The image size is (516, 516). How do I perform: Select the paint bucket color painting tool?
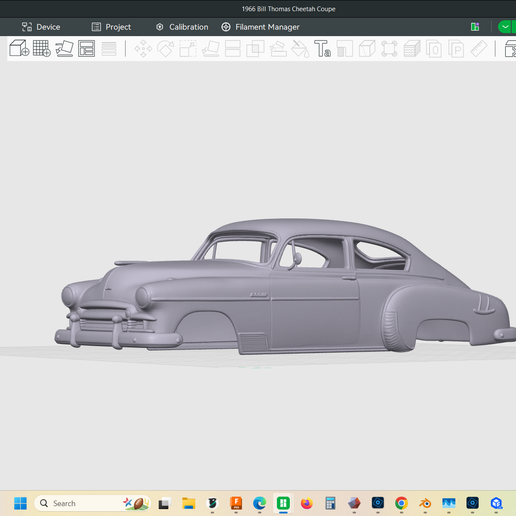pos(300,49)
